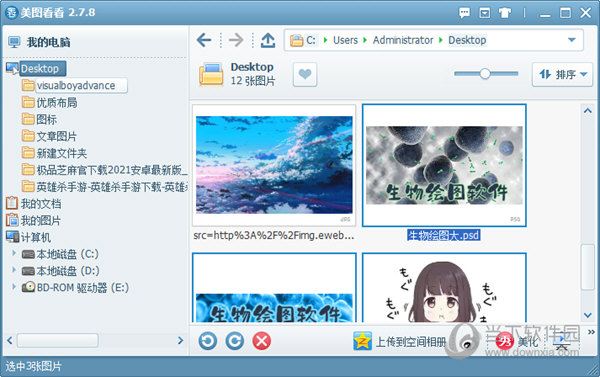
Task: Open the feedback speech bubble icon
Action: (x=464, y=13)
